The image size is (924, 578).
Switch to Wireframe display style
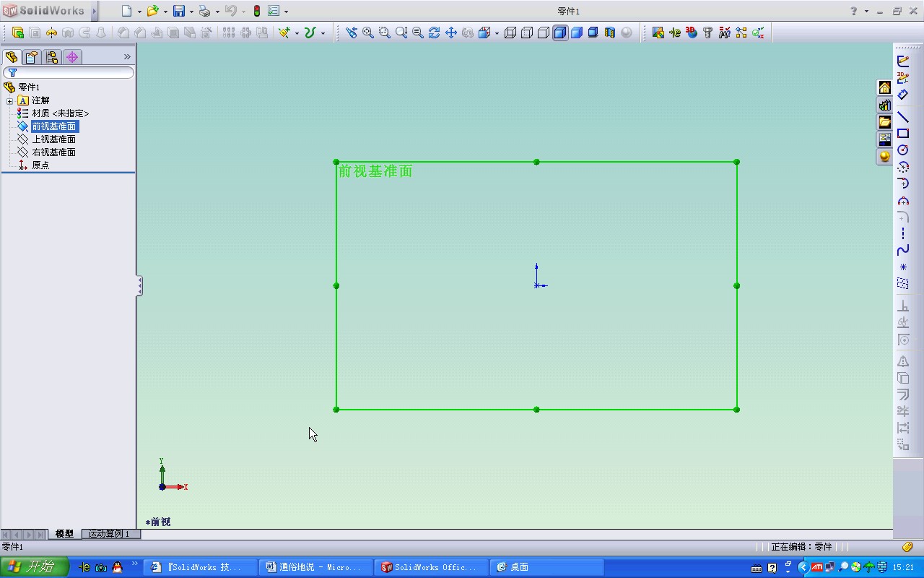click(510, 33)
